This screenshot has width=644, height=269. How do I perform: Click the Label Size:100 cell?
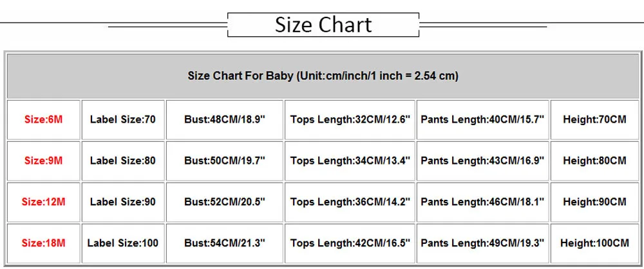(x=122, y=243)
